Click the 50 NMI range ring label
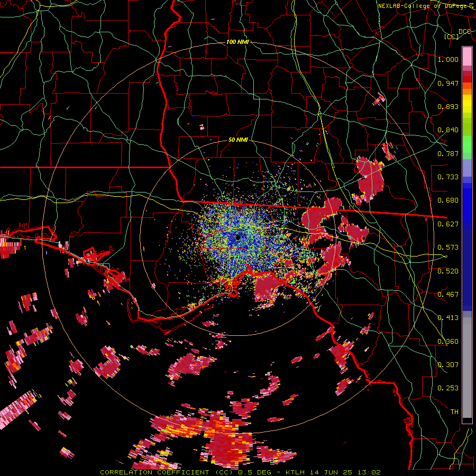The image size is (476, 476). (x=238, y=140)
